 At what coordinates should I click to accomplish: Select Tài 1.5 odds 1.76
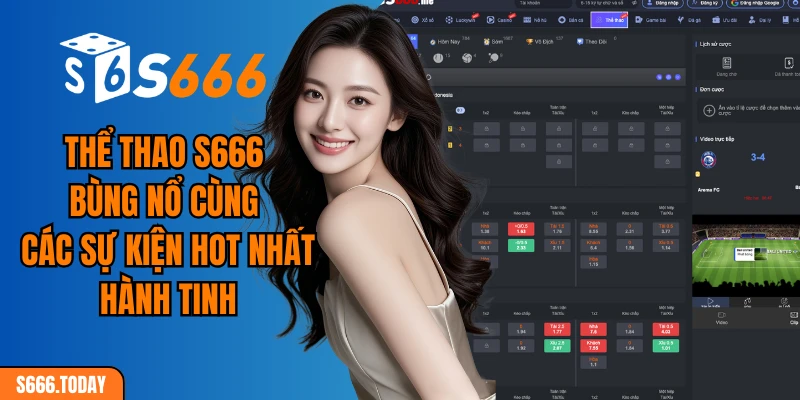coord(557,229)
